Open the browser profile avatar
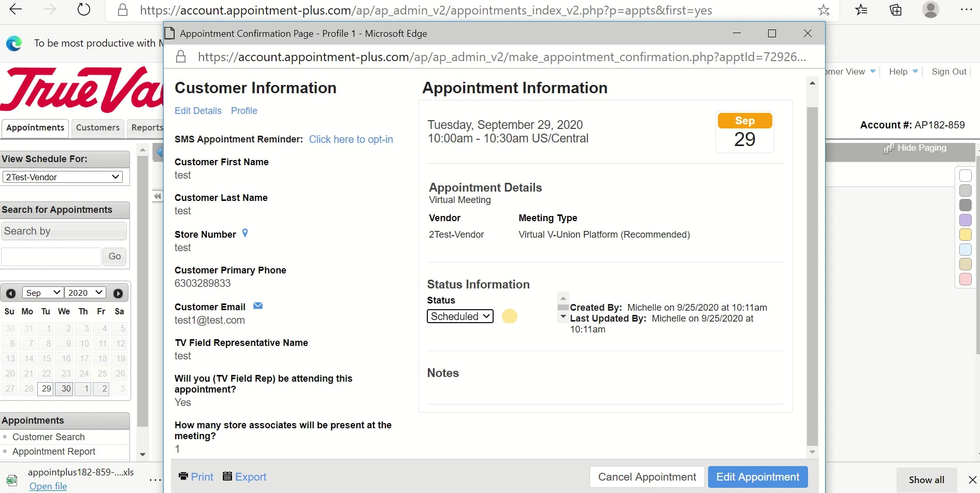980x493 pixels. [931, 9]
